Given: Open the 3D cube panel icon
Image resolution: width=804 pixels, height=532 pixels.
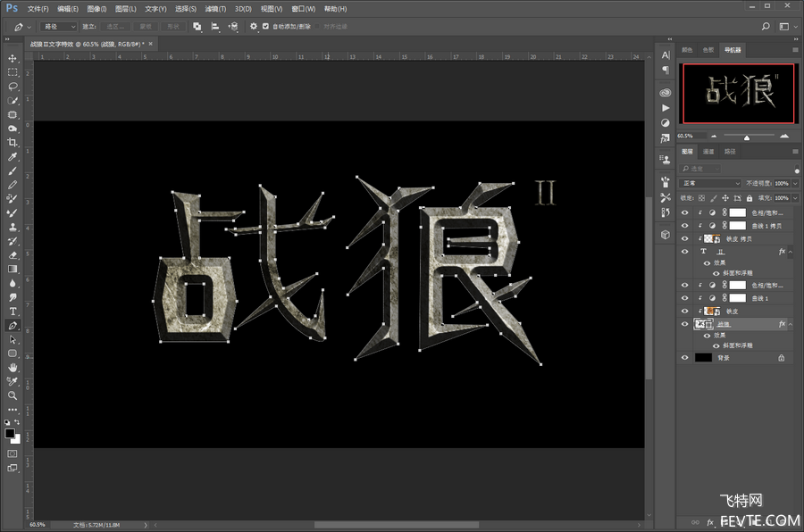Looking at the screenshot, I should coord(666,235).
